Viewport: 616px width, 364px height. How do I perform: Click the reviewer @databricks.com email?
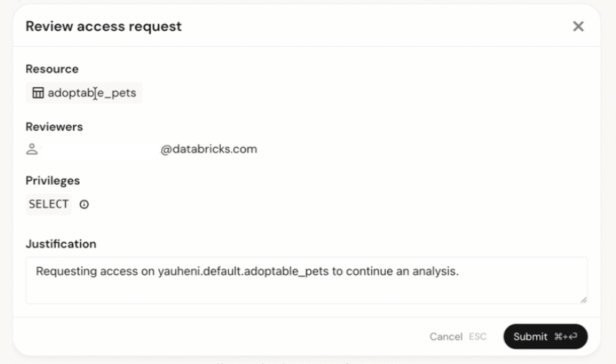click(x=209, y=149)
